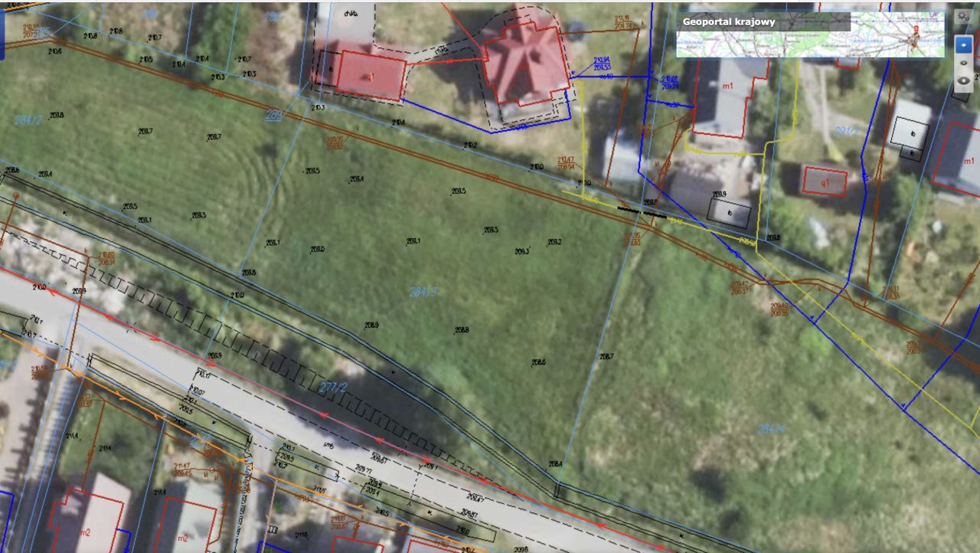980x553 pixels.
Task: Click parcel label "277/2" on the map
Action: (334, 388)
